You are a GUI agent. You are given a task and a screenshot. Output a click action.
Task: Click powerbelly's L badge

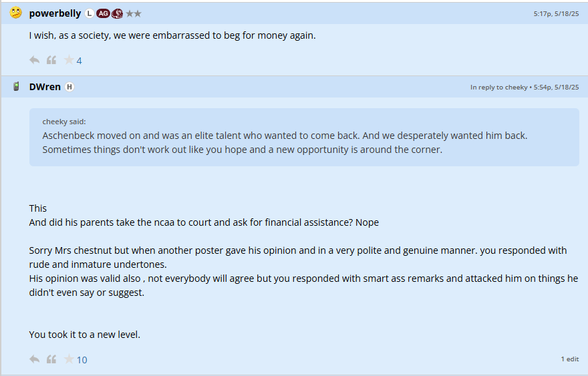[x=90, y=13]
